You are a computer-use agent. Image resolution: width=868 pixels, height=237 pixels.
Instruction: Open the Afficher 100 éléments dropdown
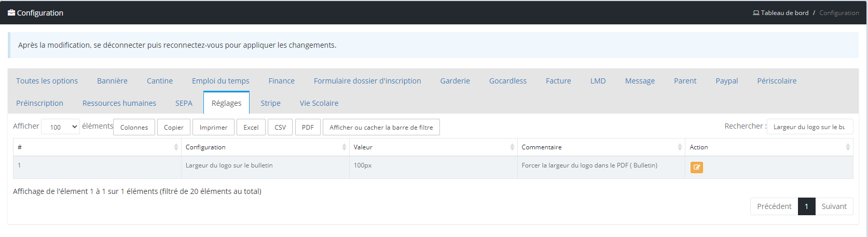[61, 127]
